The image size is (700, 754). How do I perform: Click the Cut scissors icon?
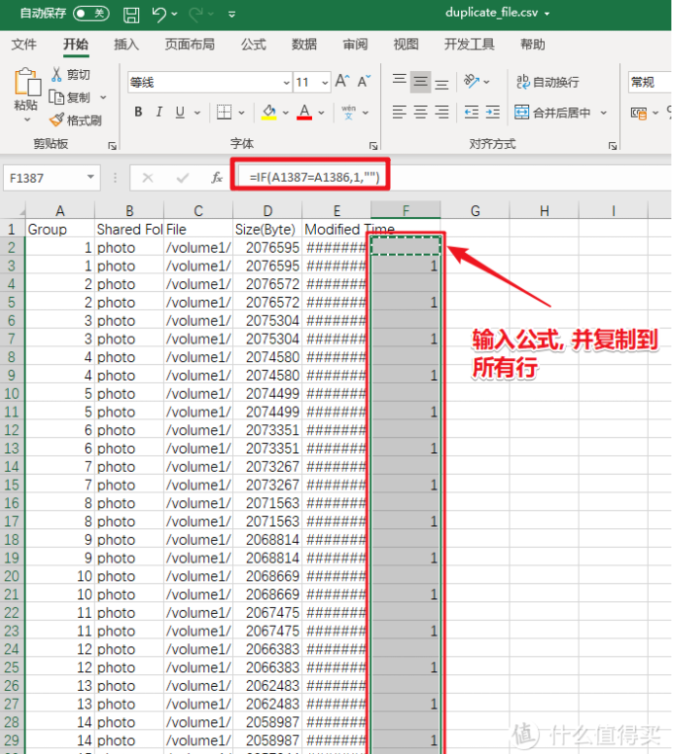pos(57,75)
